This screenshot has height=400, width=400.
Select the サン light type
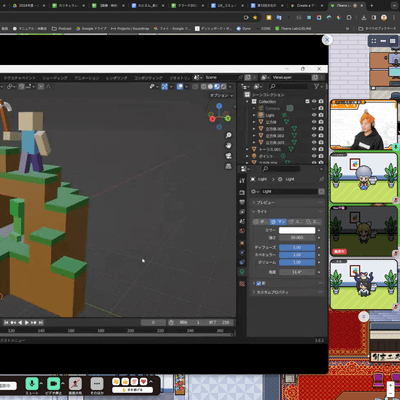pos(278,222)
